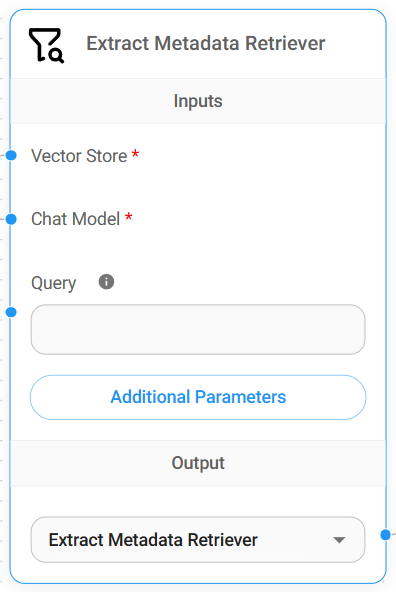Click the Chat Model label
The image size is (396, 592).
76,219
